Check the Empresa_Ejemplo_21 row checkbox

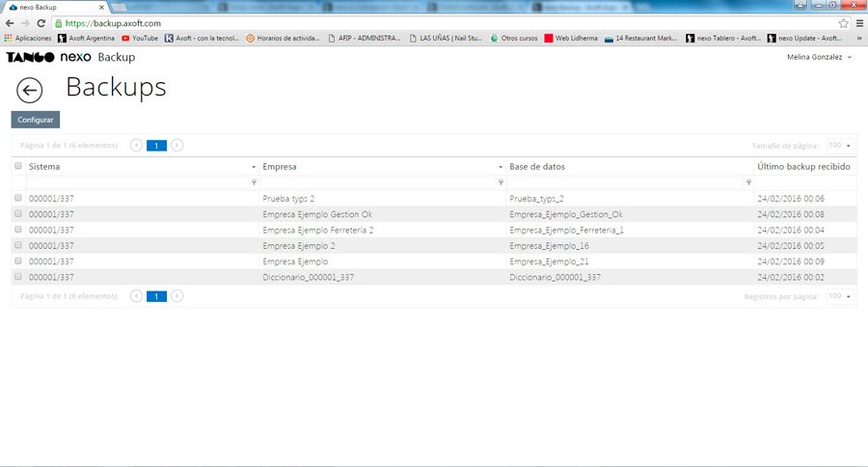[x=18, y=261]
